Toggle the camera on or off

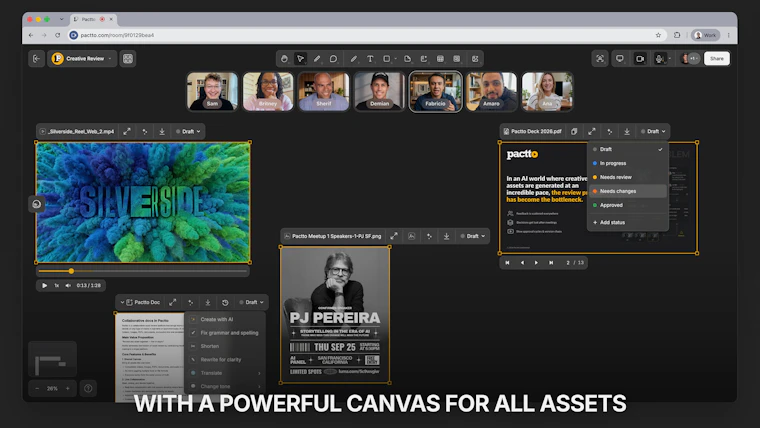(640, 59)
